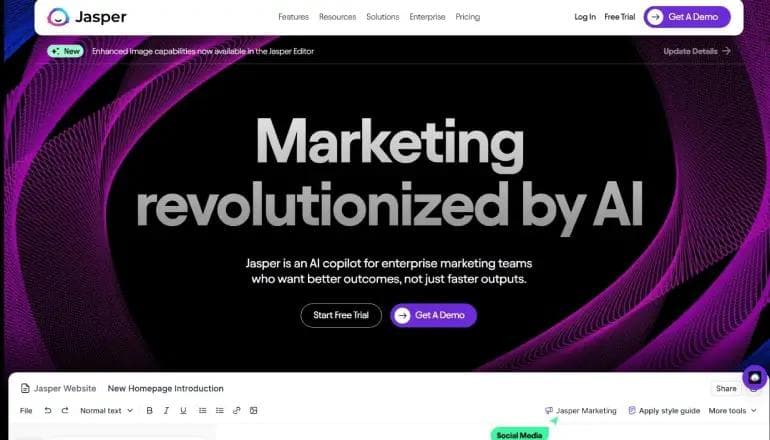
Task: Open the File menu in editor
Action: (26, 411)
